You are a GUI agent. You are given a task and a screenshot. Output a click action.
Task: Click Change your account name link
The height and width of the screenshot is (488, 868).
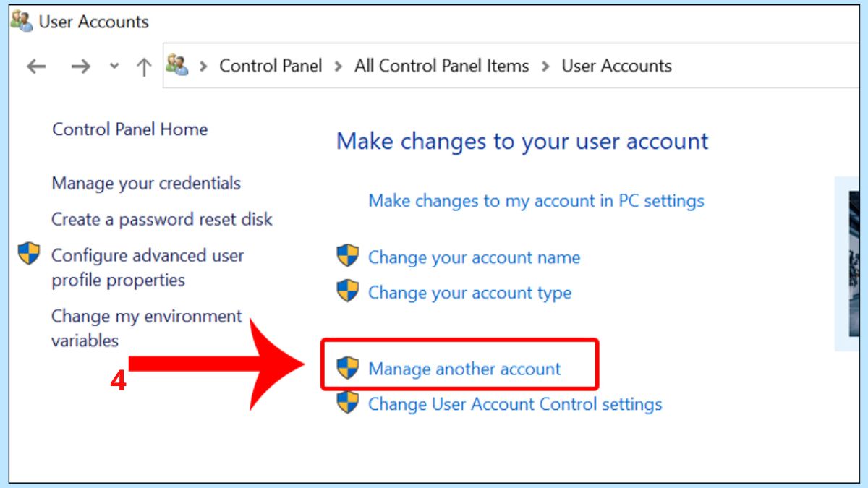coord(475,257)
